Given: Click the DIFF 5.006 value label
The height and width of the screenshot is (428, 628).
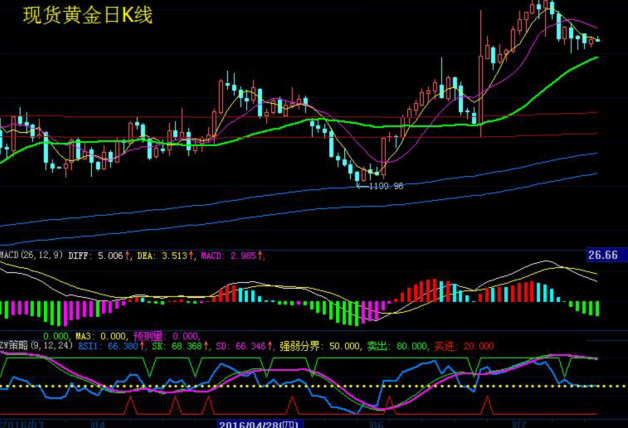Looking at the screenshot, I should click(x=98, y=256).
